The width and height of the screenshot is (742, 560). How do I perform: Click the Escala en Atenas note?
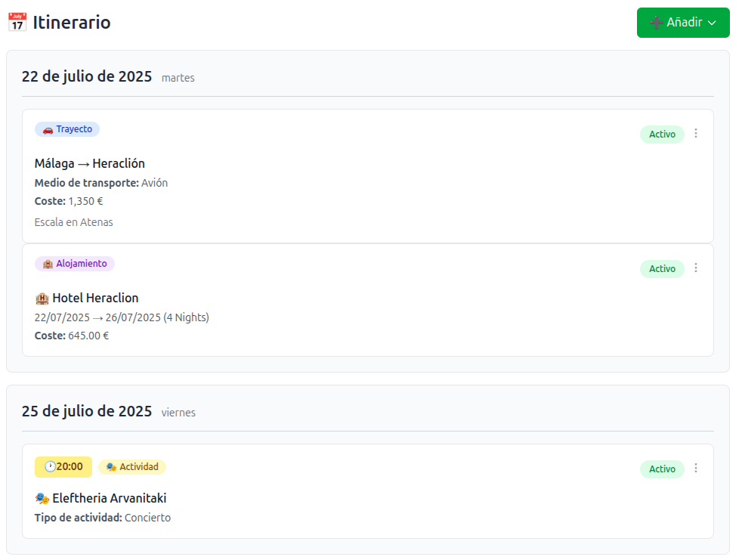(x=74, y=222)
